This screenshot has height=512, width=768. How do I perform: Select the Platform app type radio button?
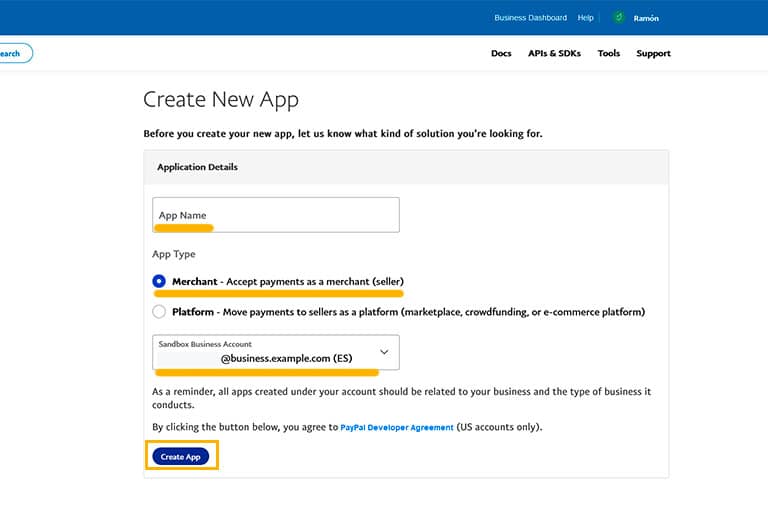tap(159, 312)
